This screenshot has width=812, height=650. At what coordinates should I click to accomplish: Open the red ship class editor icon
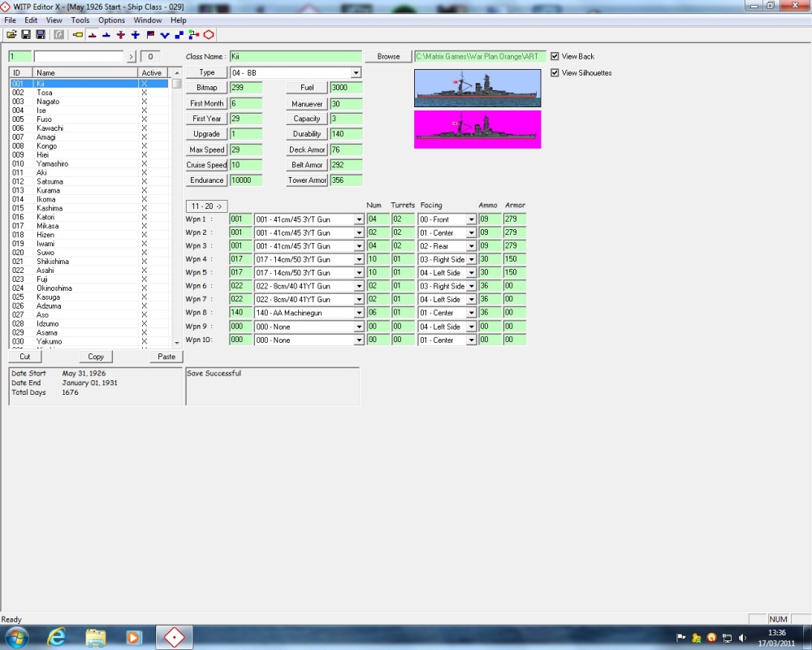coord(93,35)
